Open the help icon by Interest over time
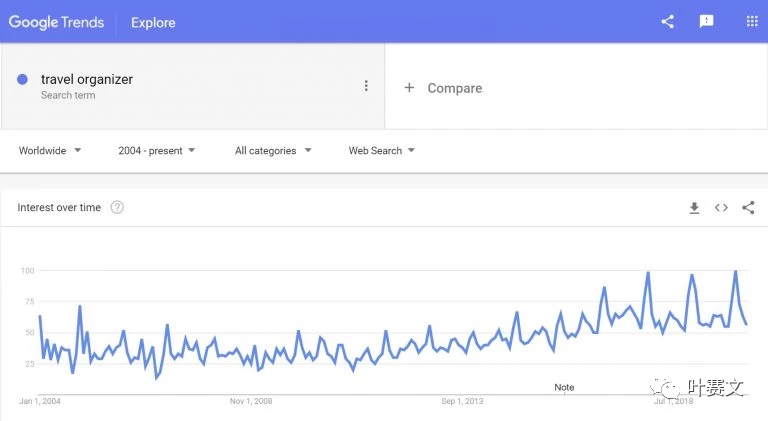 pos(117,208)
